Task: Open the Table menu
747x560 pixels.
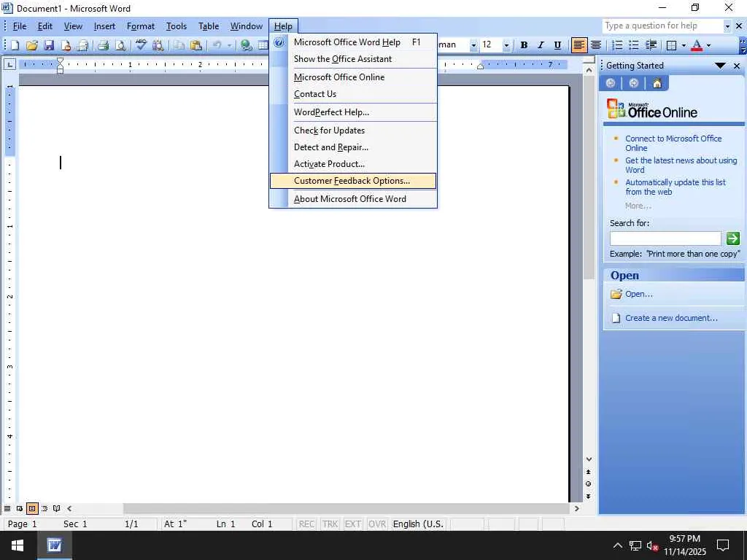Action: 209,26
